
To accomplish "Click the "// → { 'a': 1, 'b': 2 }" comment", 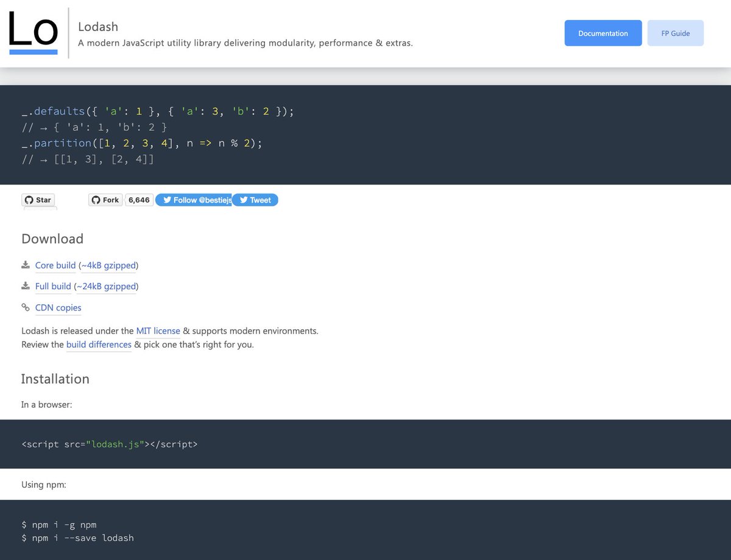I will [x=94, y=127].
